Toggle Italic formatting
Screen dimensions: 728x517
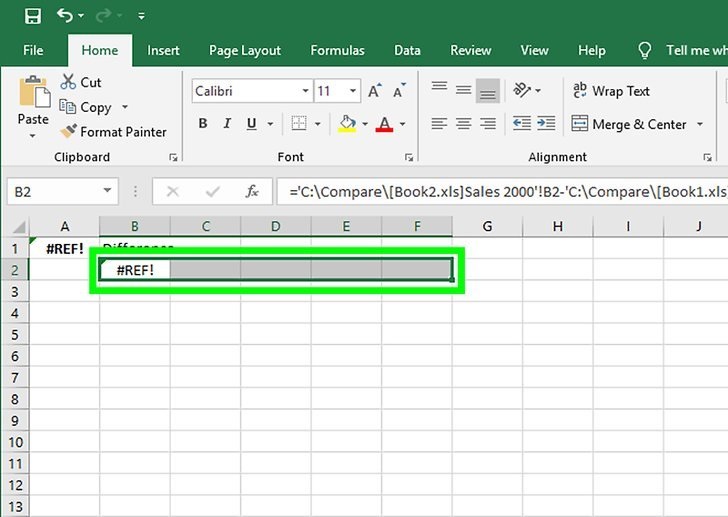click(227, 124)
